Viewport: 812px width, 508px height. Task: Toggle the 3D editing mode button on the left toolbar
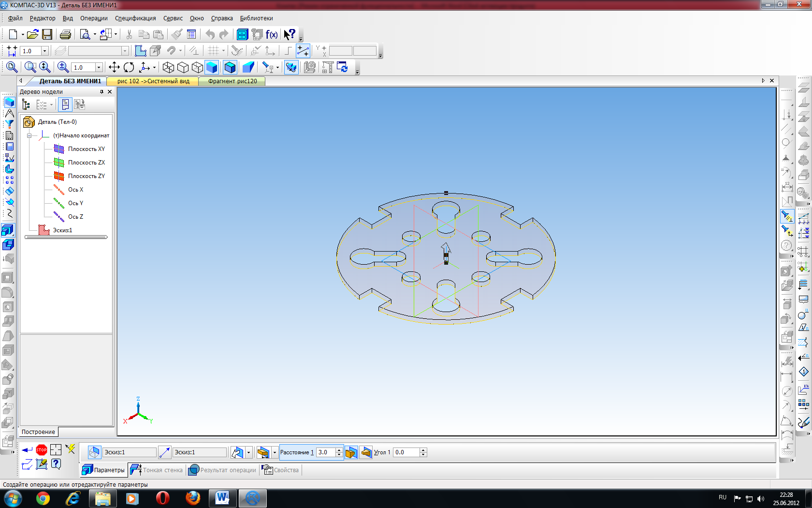click(x=9, y=102)
